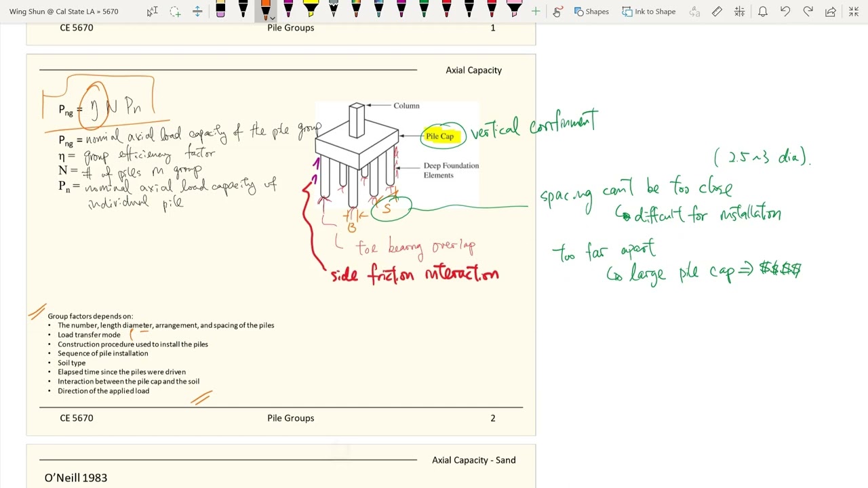This screenshot has height=488, width=868.
Task: Click the 'Column' diagram label
Action: 407,106
